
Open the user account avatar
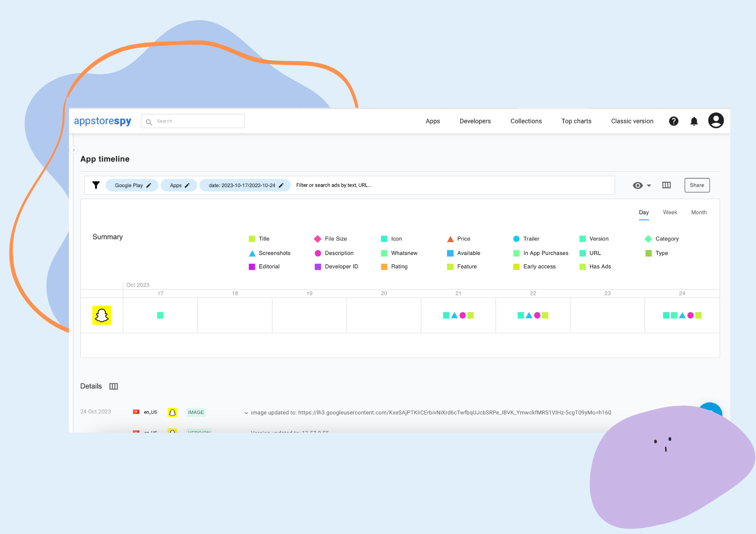(716, 120)
